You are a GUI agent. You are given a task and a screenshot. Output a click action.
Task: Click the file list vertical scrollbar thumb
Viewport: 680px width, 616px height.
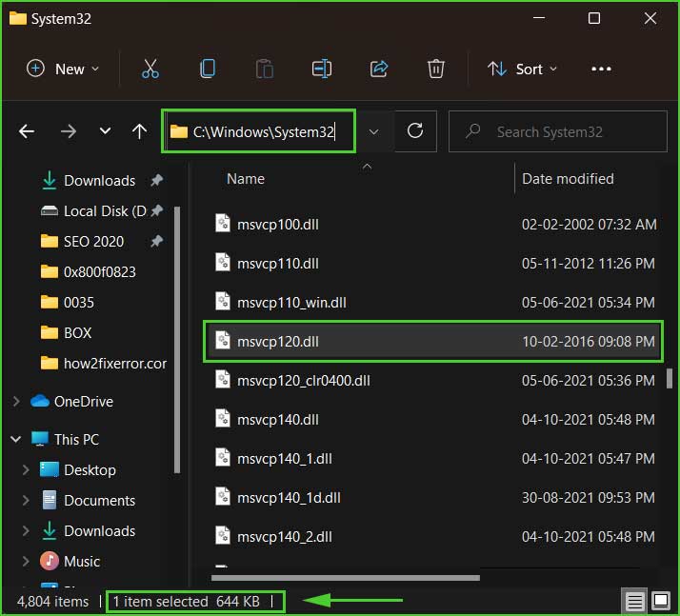click(670, 378)
